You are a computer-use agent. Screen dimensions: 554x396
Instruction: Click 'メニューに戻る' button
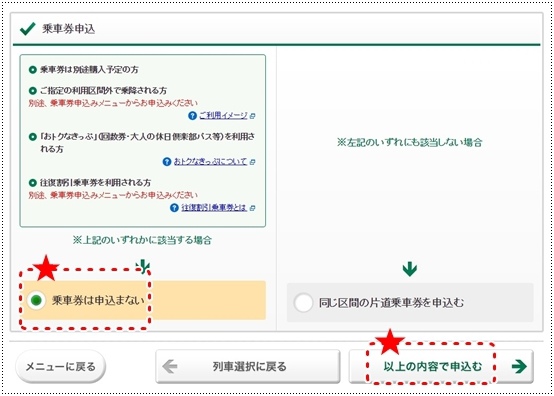pyautogui.click(x=60, y=366)
